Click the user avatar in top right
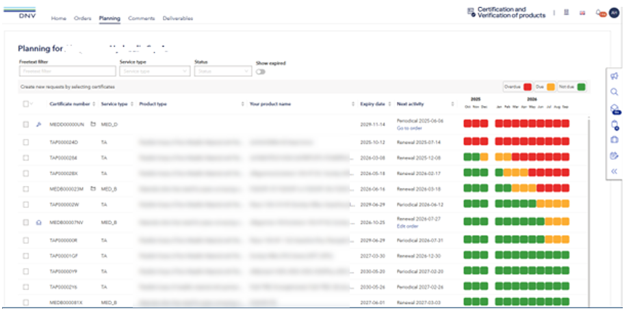This screenshot has height=326, width=644. click(x=614, y=12)
